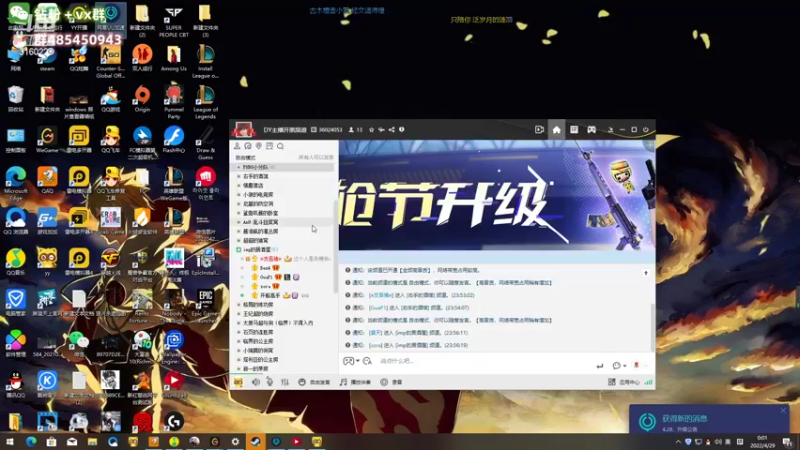Click the new message notification popup
Image resolution: width=800 pixels, height=450 pixels.
pos(709,420)
